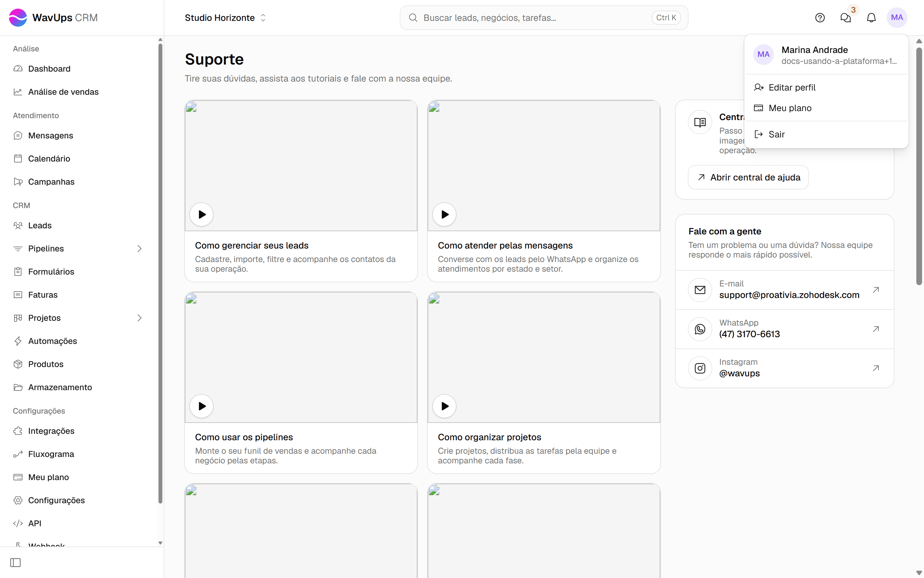The height and width of the screenshot is (578, 924).
Task: Click the main page vertical scrollbar
Action: click(x=919, y=166)
